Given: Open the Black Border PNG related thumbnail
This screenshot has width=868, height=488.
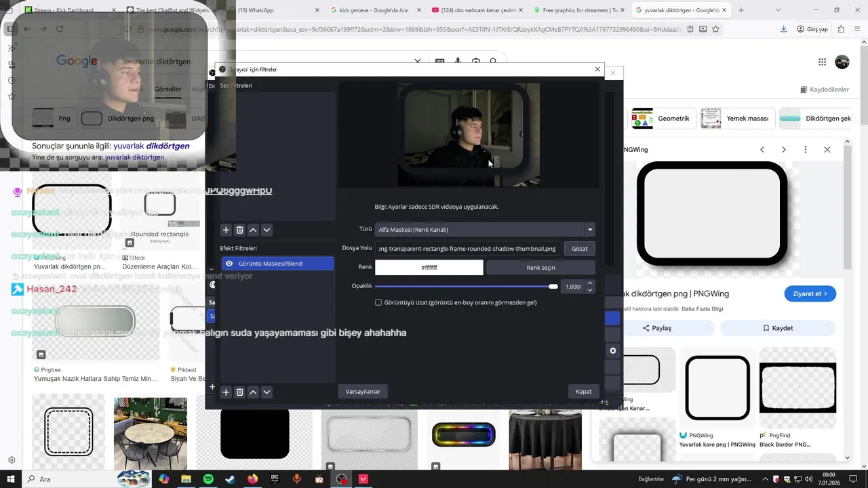Looking at the screenshot, I should point(798,388).
